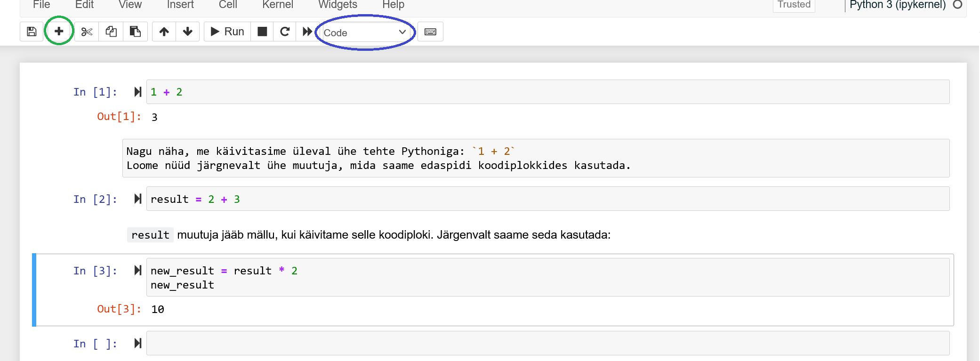Click into the cell with result = 2 + 3
This screenshot has width=980, height=361.
(548, 199)
